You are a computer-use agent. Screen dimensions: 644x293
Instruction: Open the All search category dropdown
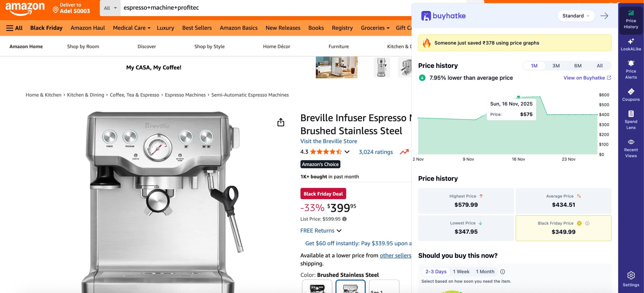pos(110,8)
